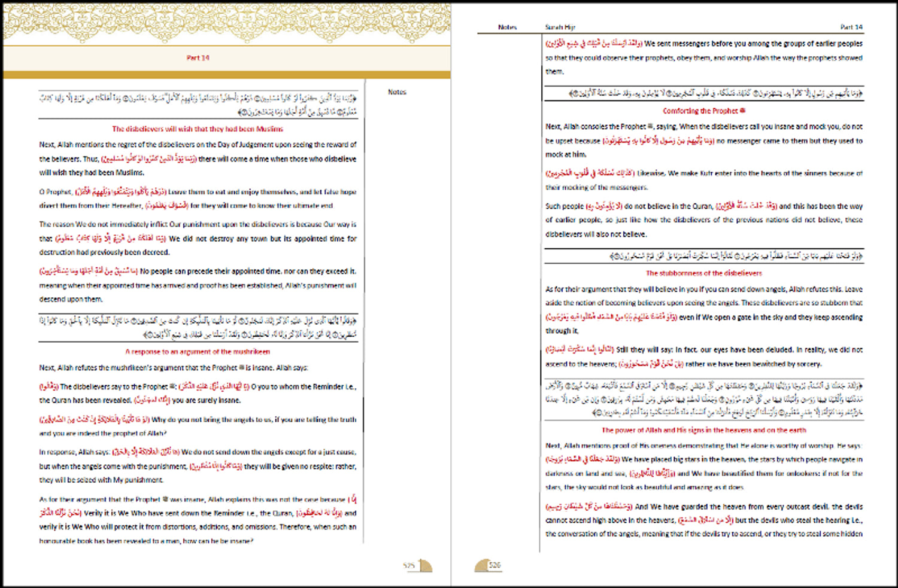Viewport: 898px width, 588px height.
Task: Click 'The stubbornness of the disbelievers' heading
Action: pos(703,273)
